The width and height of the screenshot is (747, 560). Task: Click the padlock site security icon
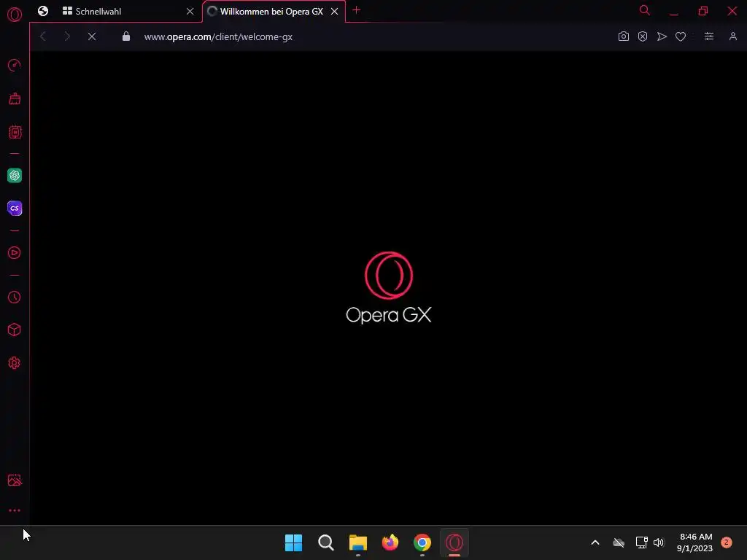(x=125, y=36)
